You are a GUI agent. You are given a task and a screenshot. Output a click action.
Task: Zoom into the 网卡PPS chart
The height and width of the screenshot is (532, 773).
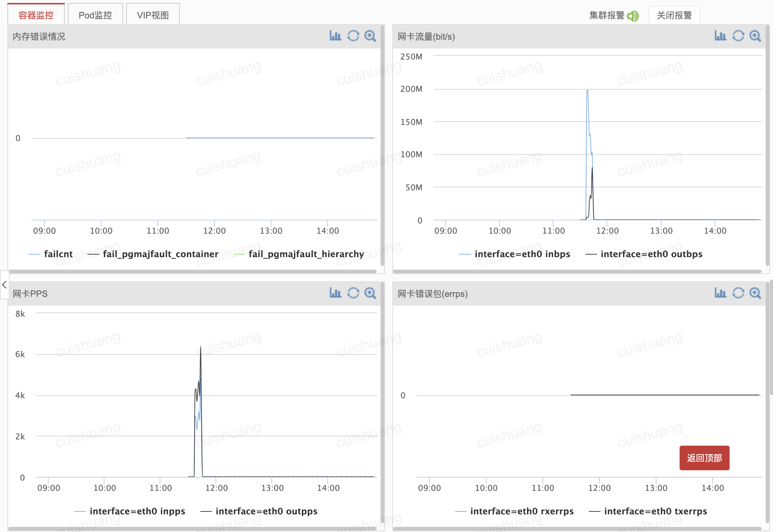370,293
